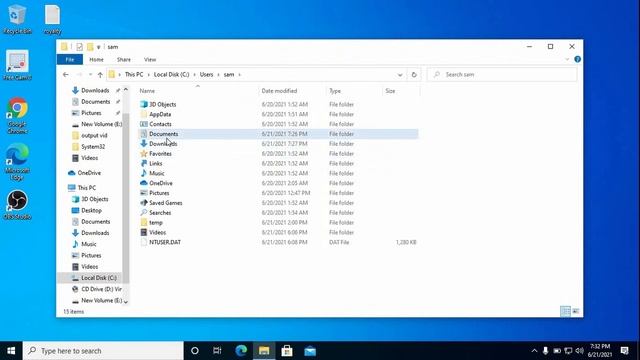This screenshot has height=360, width=640.
Task: Open Edge from the taskbar
Action: tap(241, 351)
